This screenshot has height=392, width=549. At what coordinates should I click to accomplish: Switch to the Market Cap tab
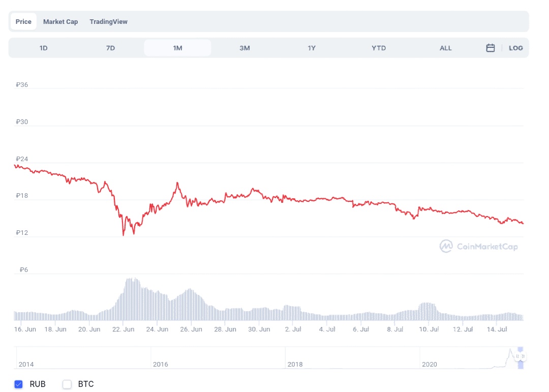click(60, 21)
